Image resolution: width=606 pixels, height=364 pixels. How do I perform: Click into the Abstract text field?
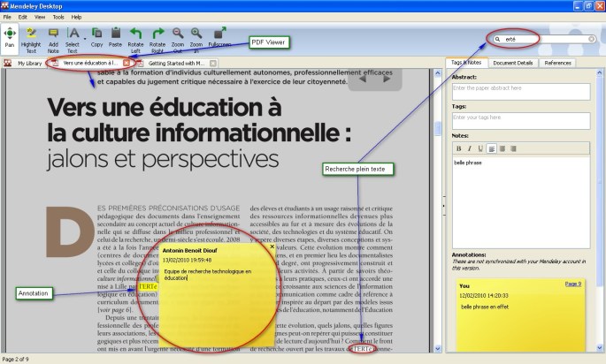(519, 92)
